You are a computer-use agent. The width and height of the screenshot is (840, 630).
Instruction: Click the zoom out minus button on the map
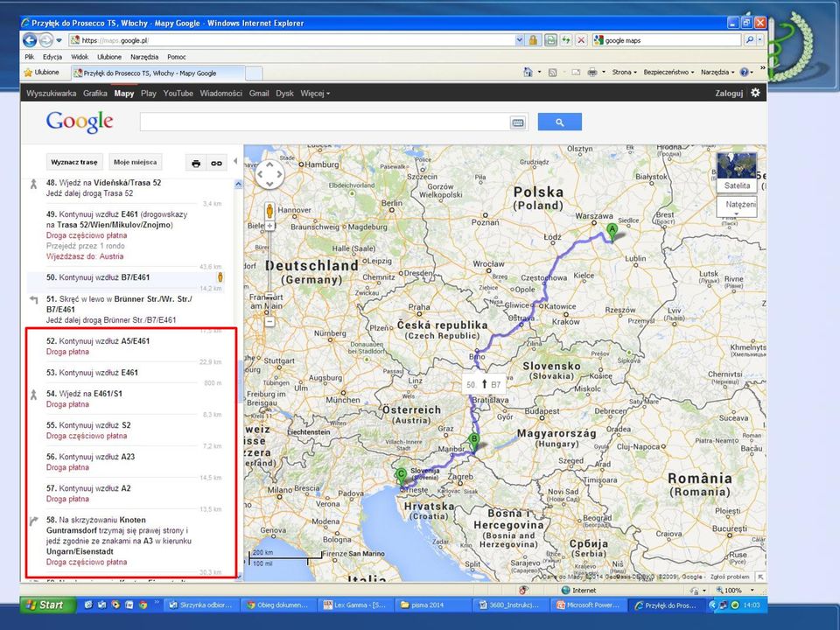point(269,321)
